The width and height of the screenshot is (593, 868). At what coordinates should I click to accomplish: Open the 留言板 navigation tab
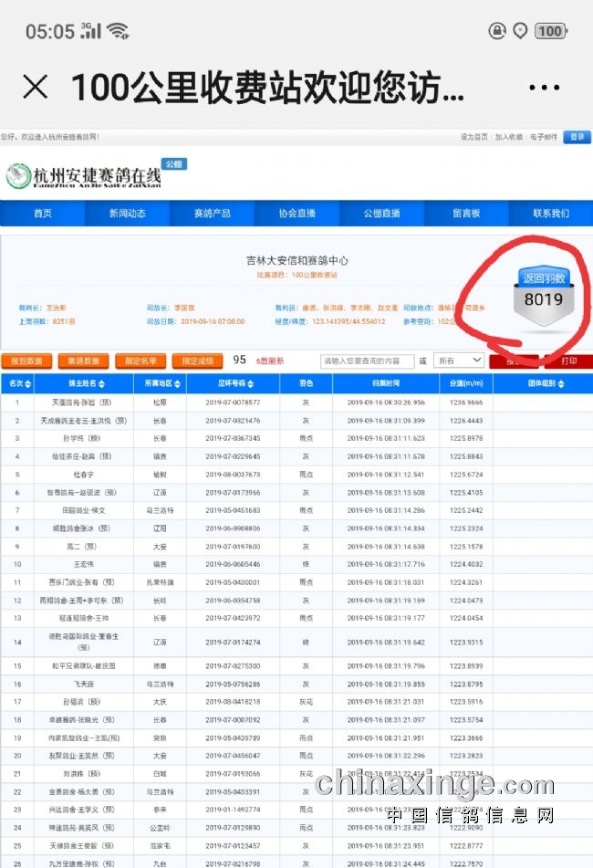pos(466,214)
